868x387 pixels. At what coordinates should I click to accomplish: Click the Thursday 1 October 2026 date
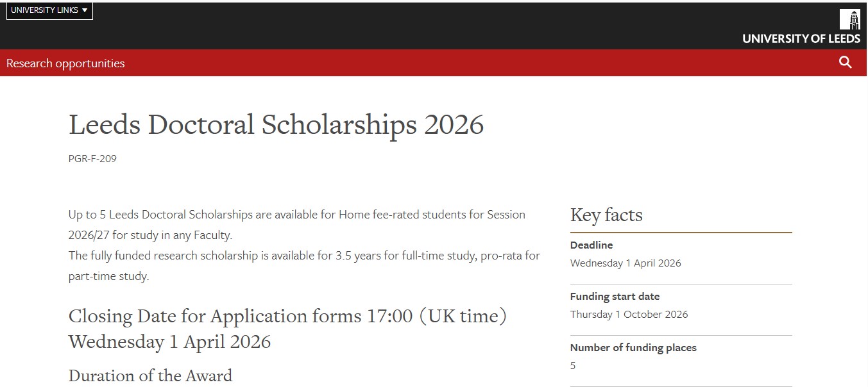tap(629, 315)
